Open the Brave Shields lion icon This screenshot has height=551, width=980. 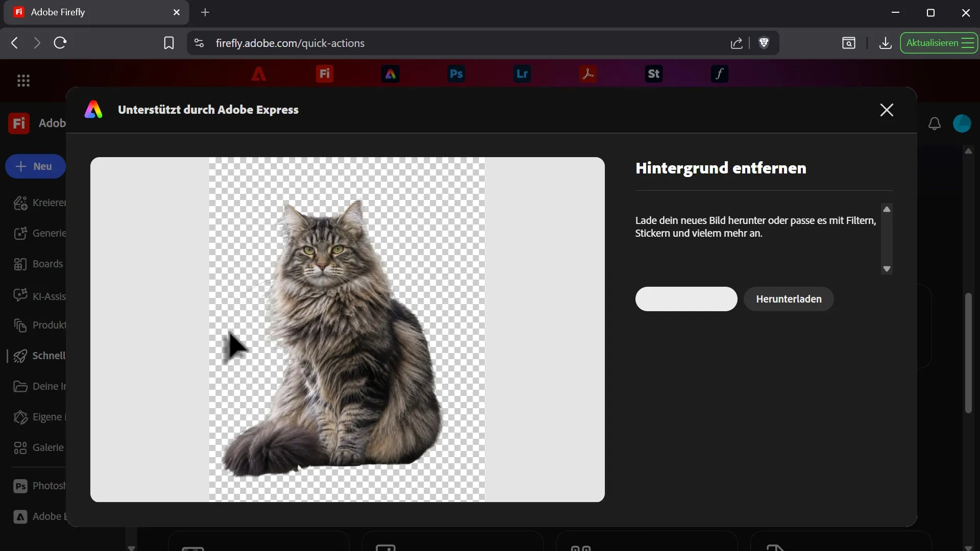(764, 43)
